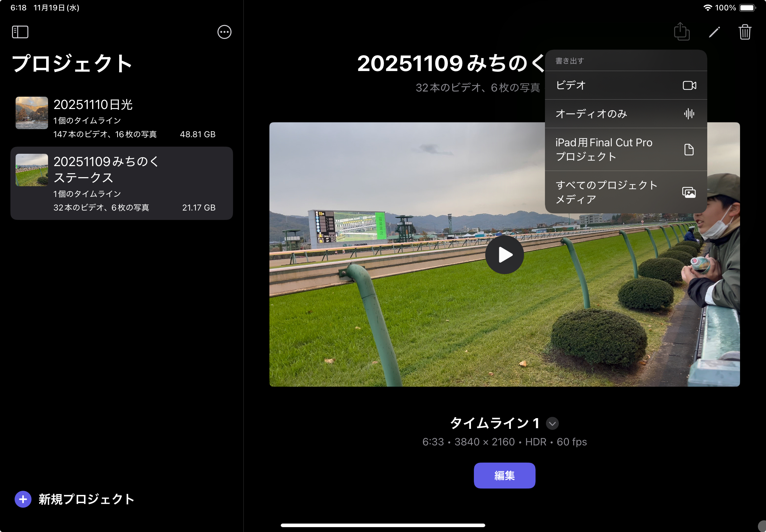Screen dimensions: 766x532
Task: Click the 新規プロジェクト plus icon
Action: point(23,499)
